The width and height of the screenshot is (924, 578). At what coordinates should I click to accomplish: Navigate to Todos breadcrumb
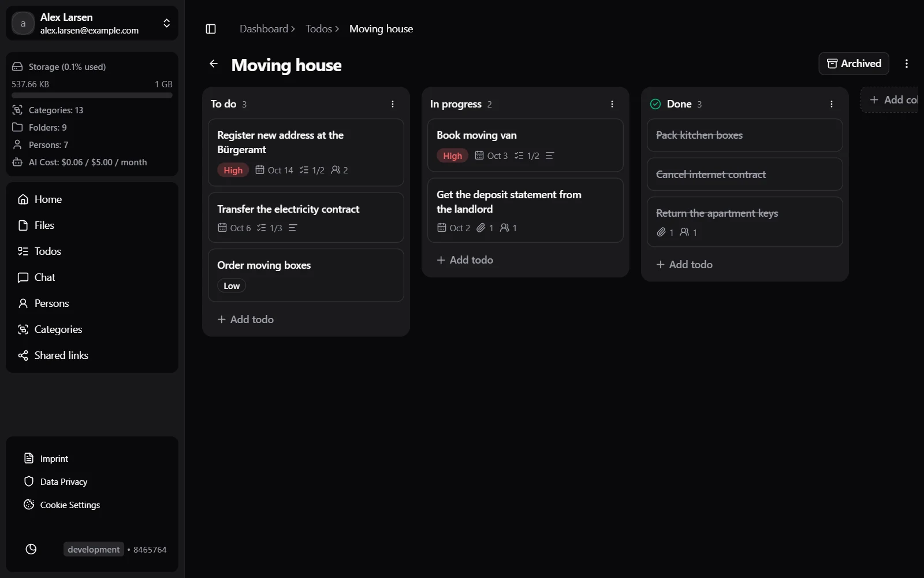pyautogui.click(x=319, y=29)
